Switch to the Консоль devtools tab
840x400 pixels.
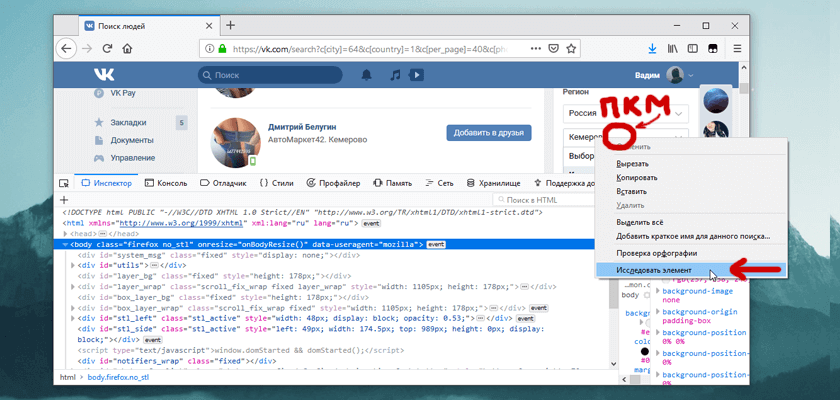pyautogui.click(x=166, y=183)
